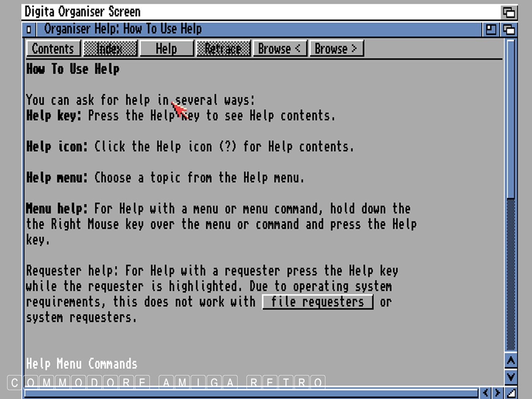The image size is (532, 399).
Task: Click the greyed-out Index button
Action: 110,49
